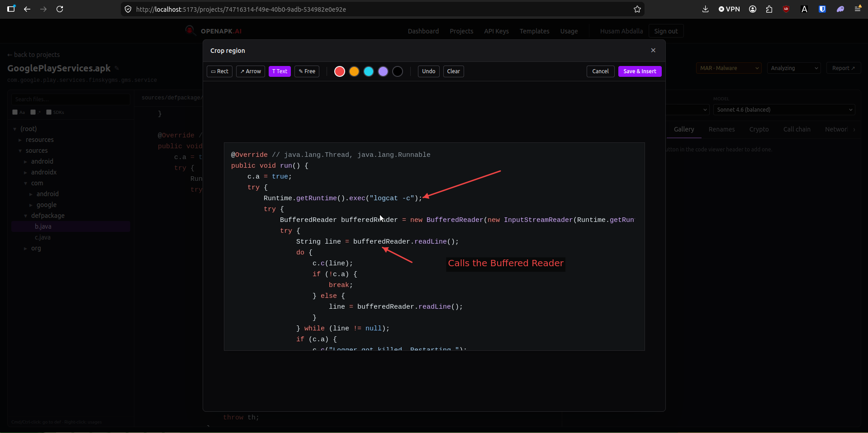
Task: Open the extensions puzzle icon
Action: coord(769,9)
